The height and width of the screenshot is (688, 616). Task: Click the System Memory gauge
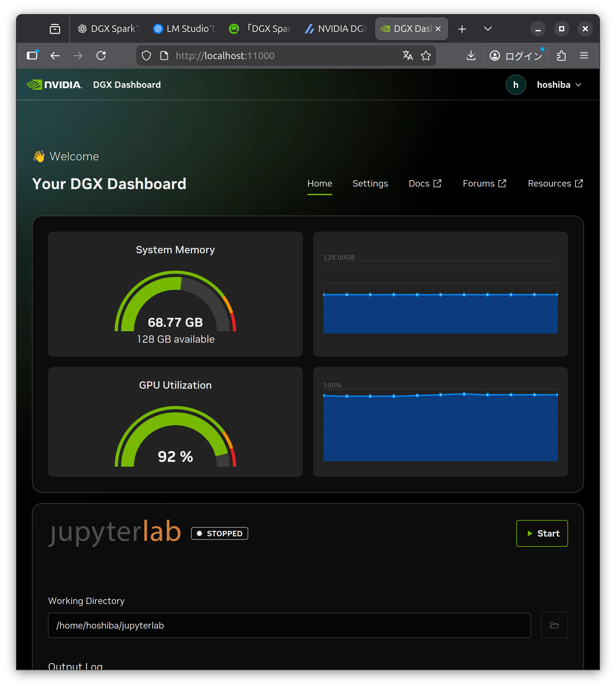click(x=175, y=301)
